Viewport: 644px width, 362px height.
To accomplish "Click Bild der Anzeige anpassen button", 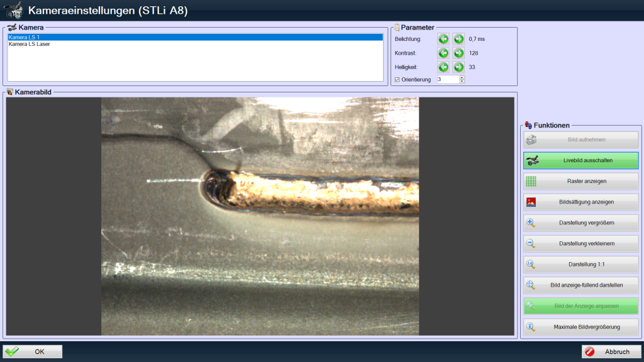I will coord(580,306).
